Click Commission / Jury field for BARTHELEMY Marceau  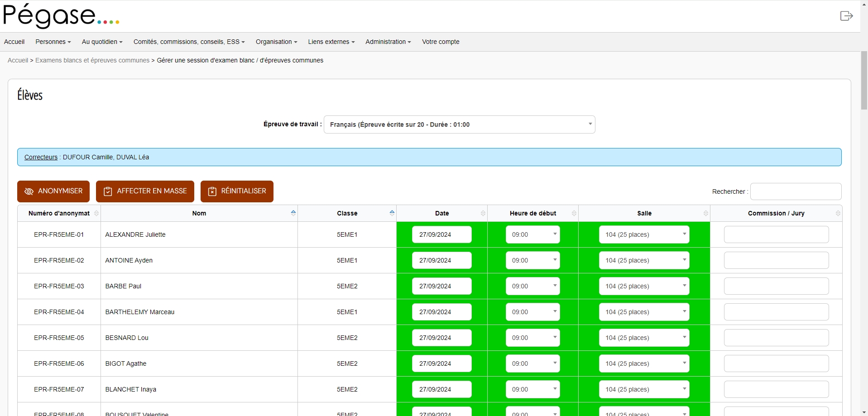pyautogui.click(x=777, y=312)
